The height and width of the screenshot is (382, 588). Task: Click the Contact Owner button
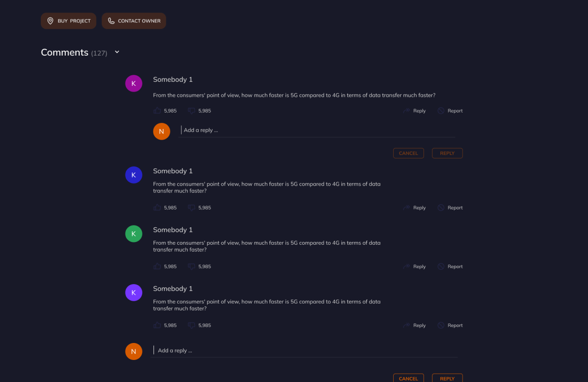pos(134,21)
